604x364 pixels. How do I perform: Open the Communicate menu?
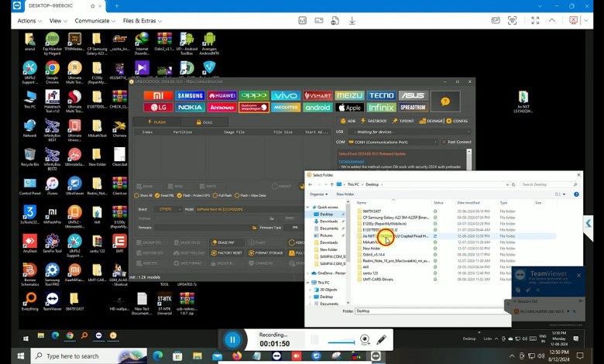94,21
